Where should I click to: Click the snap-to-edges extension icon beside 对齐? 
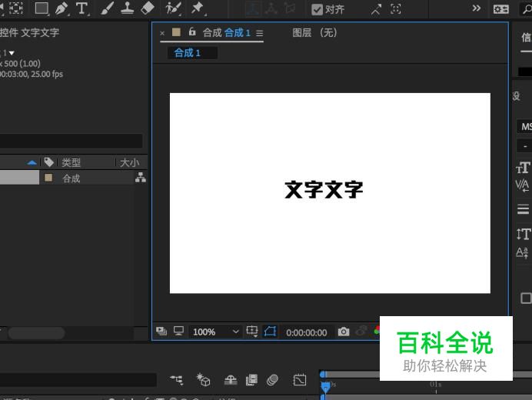[376, 9]
